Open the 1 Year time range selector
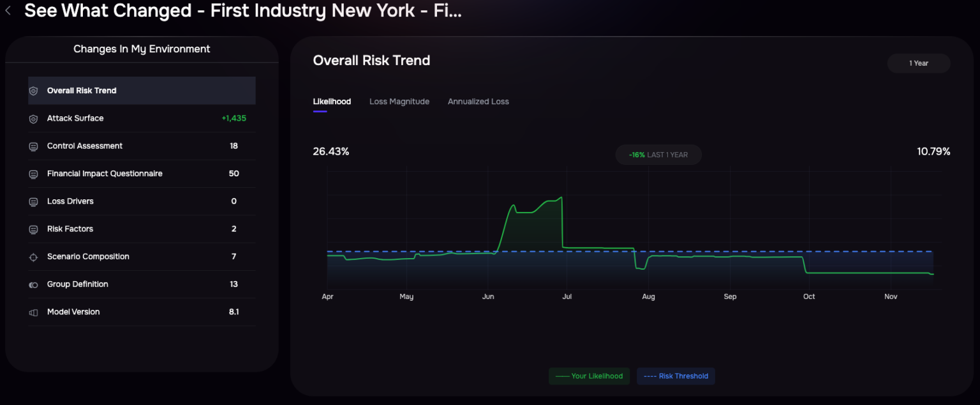The image size is (980, 405). 918,63
